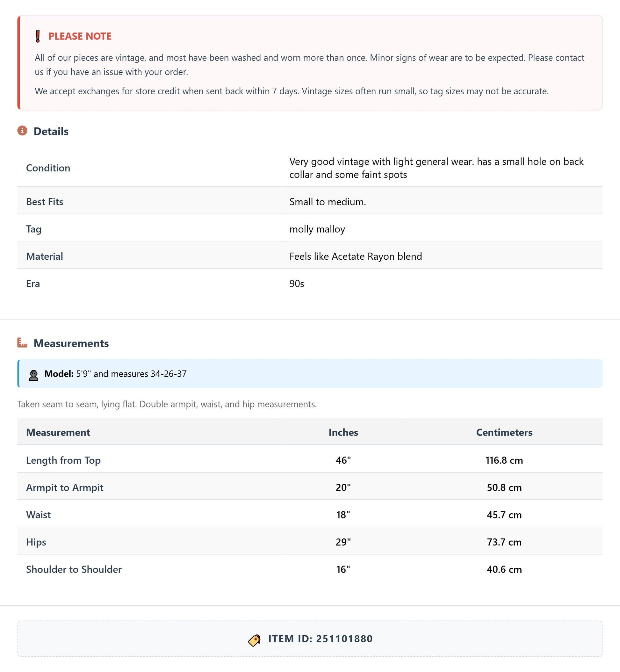Screen dimensions: 620x672
Task: Select the Condition row label
Action: tap(48, 168)
